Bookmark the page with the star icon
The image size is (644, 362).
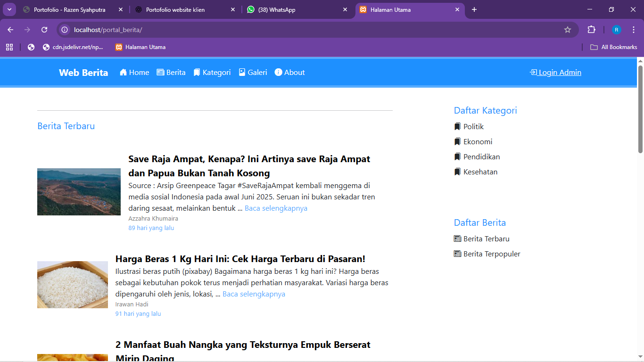pyautogui.click(x=568, y=29)
